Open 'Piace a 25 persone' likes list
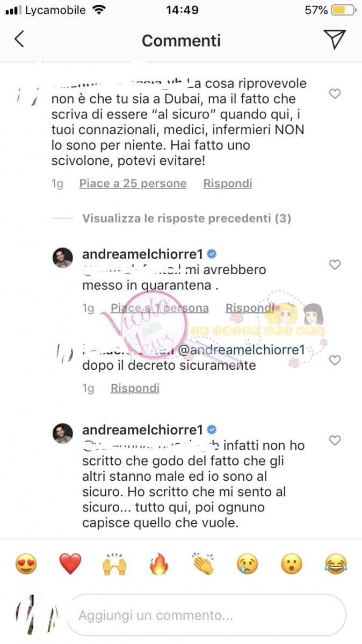This screenshot has width=362, height=644. click(133, 184)
